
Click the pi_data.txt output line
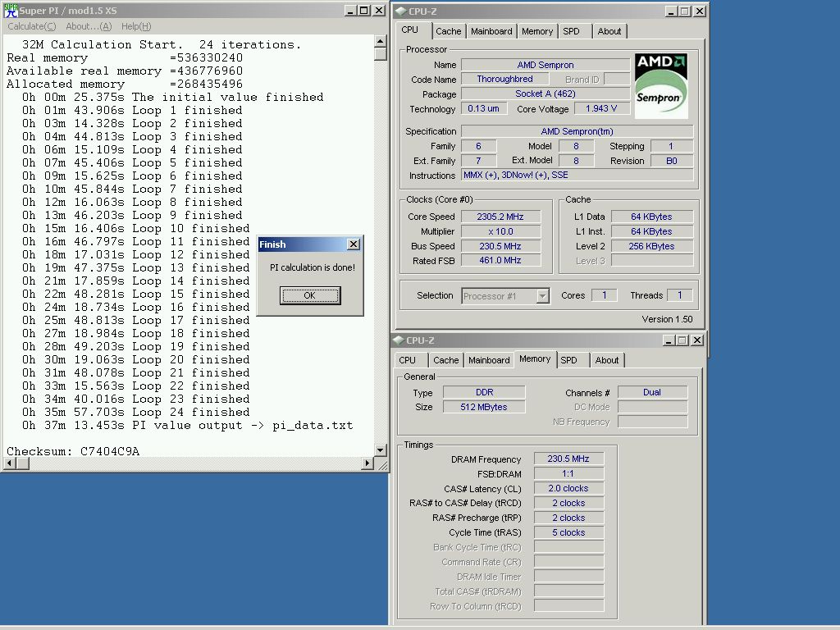tap(188, 426)
